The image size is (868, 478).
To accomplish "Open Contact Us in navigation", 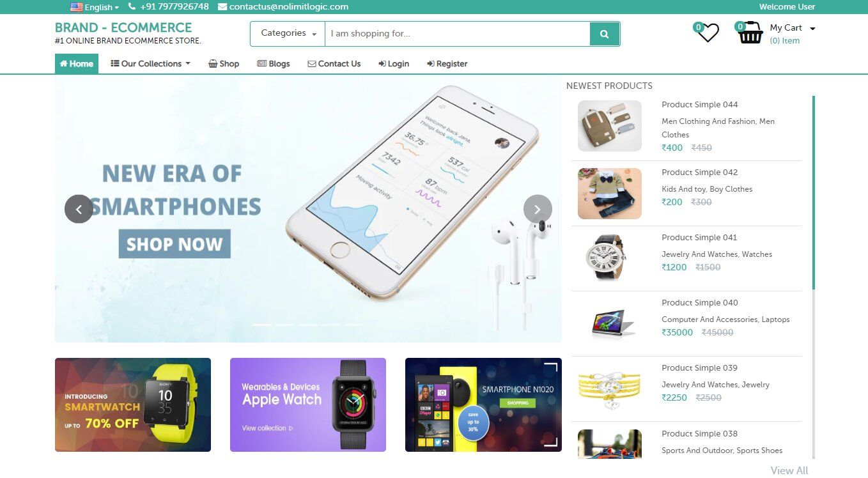I will click(334, 64).
